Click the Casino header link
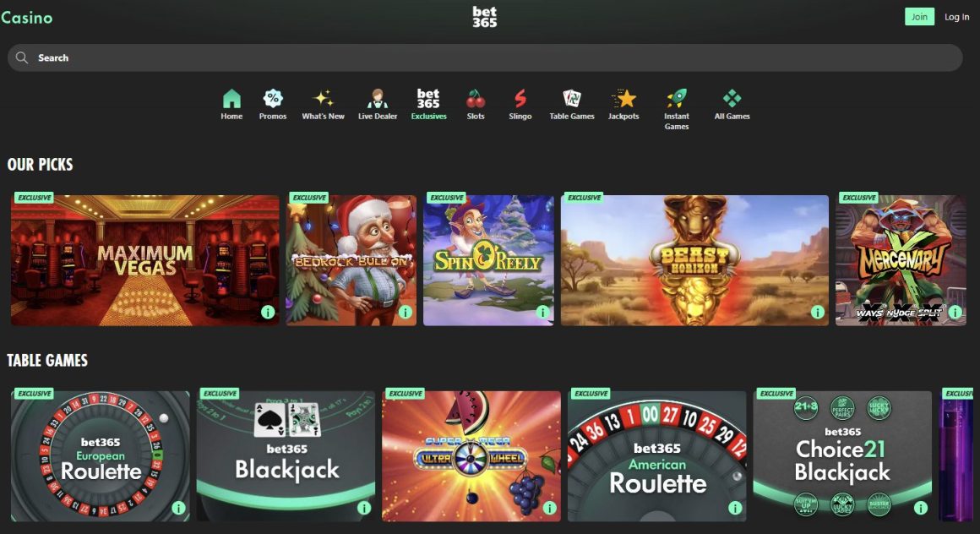The height and width of the screenshot is (534, 980). click(27, 18)
